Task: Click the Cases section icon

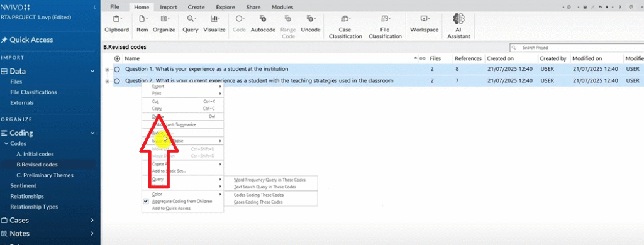Action: (x=4, y=220)
